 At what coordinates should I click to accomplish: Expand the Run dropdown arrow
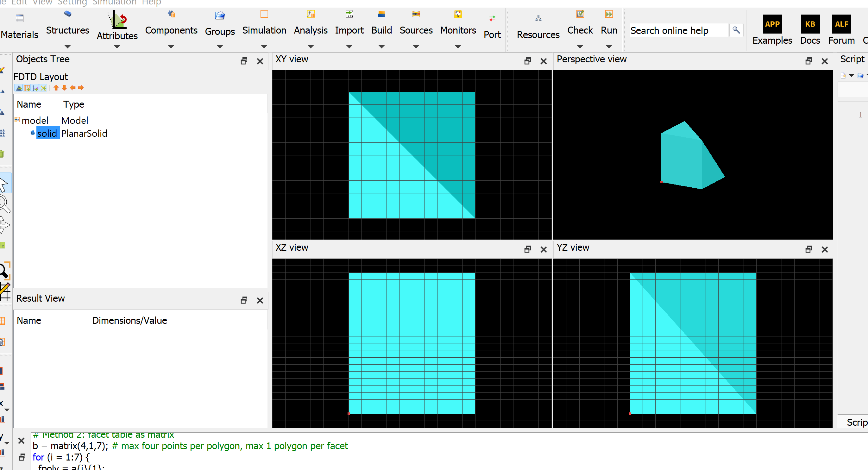point(609,47)
